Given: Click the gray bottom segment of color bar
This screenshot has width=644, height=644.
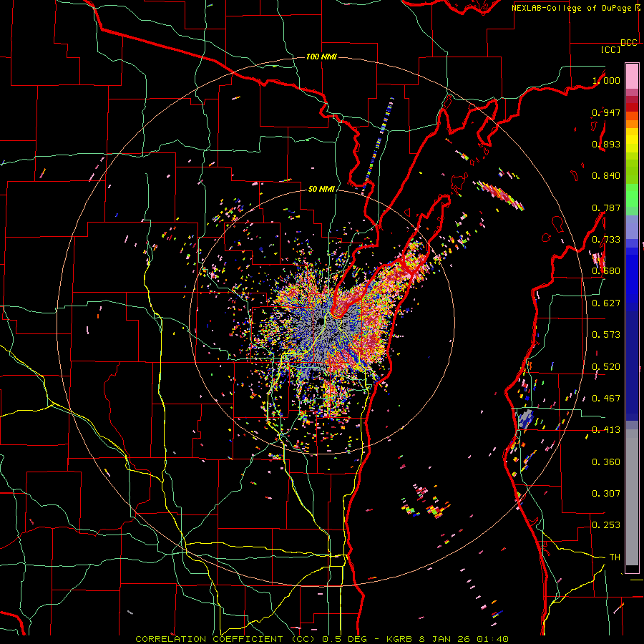Looking at the screenshot, I should [632, 497].
